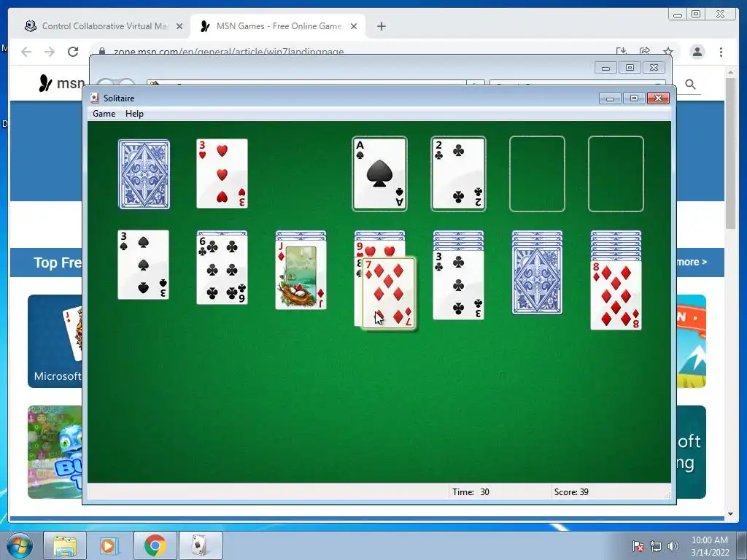Open the Action Center flag icon
747x560 pixels.
(638, 546)
